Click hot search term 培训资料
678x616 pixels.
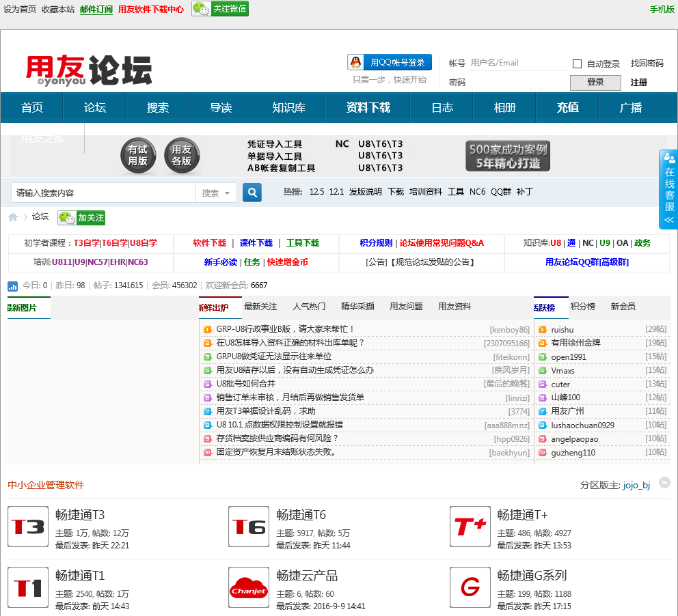click(426, 192)
